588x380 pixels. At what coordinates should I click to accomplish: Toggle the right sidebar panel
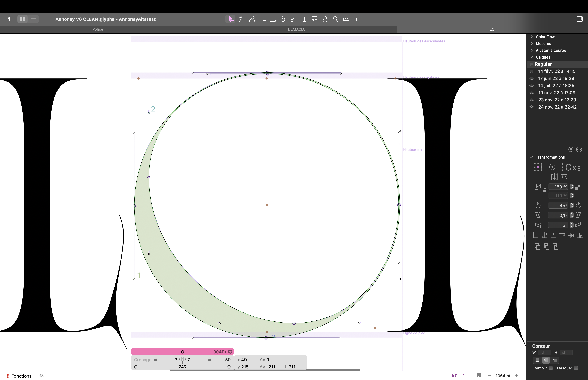(x=580, y=19)
